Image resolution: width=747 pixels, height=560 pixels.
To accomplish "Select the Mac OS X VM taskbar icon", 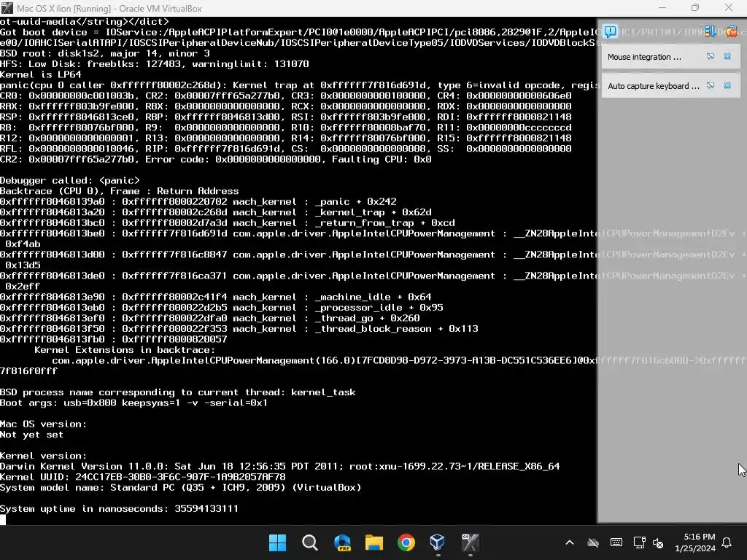I will pos(470,542).
